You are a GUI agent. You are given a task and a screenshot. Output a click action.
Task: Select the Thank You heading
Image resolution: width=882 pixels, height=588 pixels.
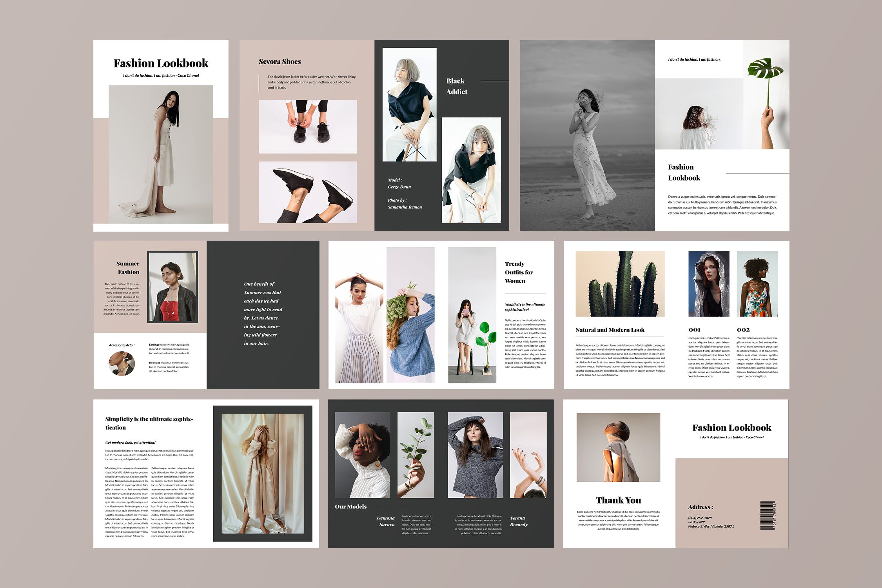click(x=619, y=500)
